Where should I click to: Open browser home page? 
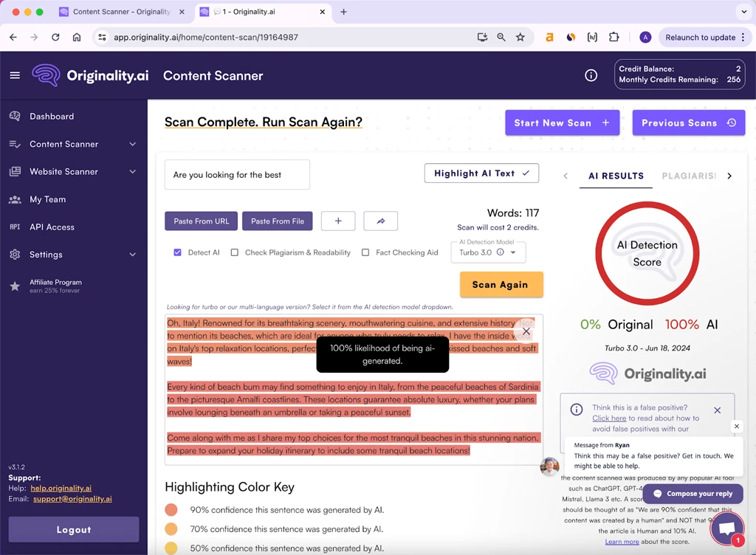point(77,37)
